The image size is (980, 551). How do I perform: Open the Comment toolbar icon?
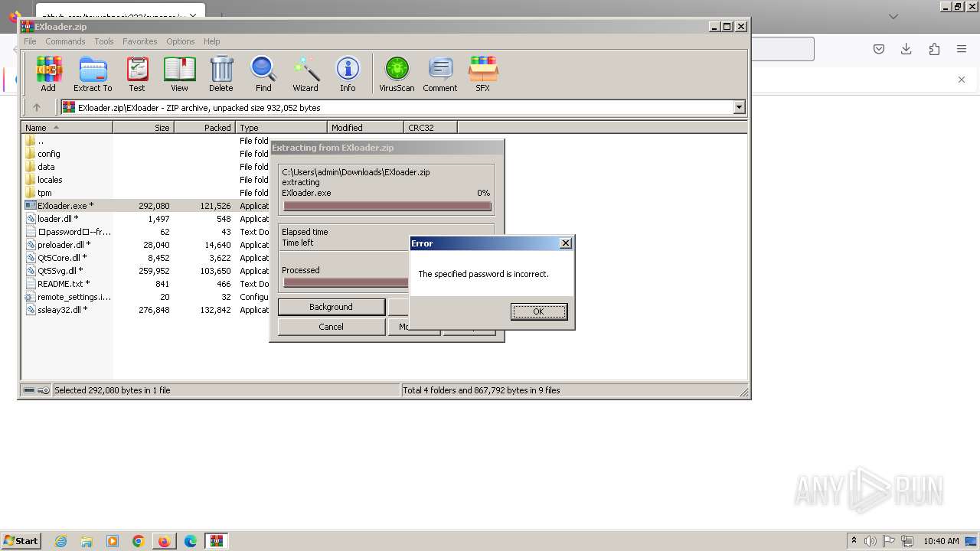tap(439, 74)
